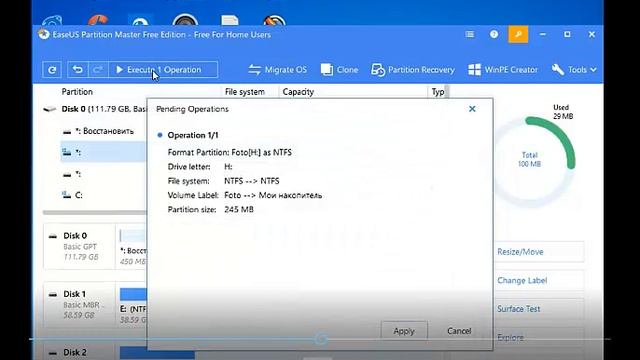
Task: Select Disk 0 Basic GPT in disk map
Action: (80, 246)
